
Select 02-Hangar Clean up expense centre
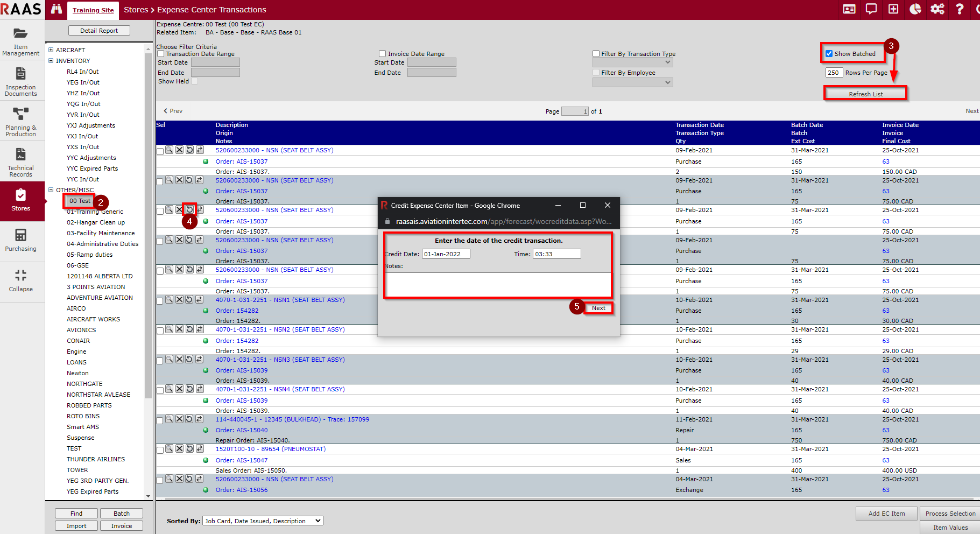pos(95,222)
